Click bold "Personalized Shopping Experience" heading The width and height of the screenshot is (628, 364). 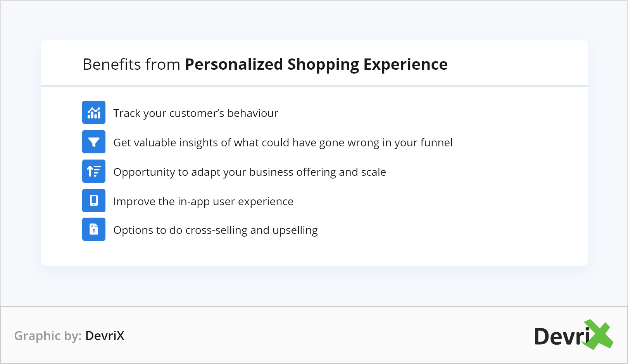(316, 64)
